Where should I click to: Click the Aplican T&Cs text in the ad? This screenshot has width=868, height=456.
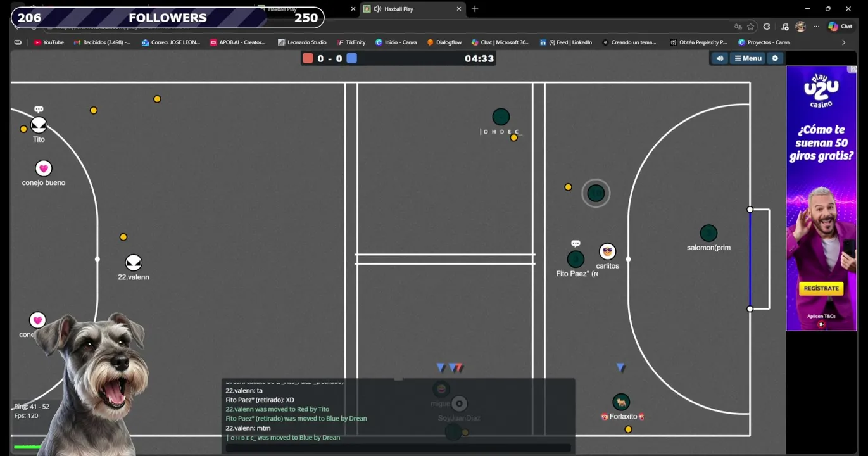coord(821,316)
